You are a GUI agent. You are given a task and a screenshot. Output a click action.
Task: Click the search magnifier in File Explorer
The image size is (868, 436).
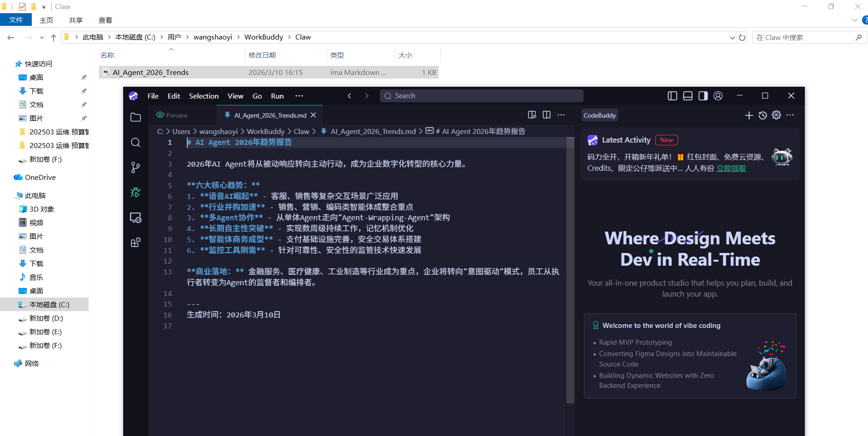[858, 37]
